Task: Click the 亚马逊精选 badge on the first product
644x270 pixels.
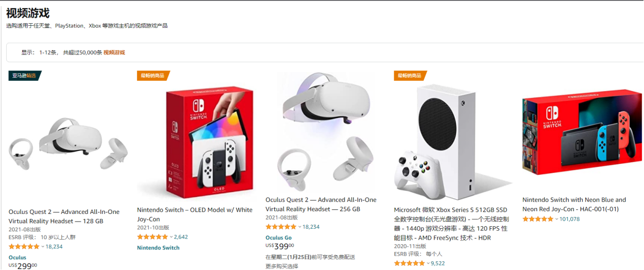Action: [x=25, y=76]
